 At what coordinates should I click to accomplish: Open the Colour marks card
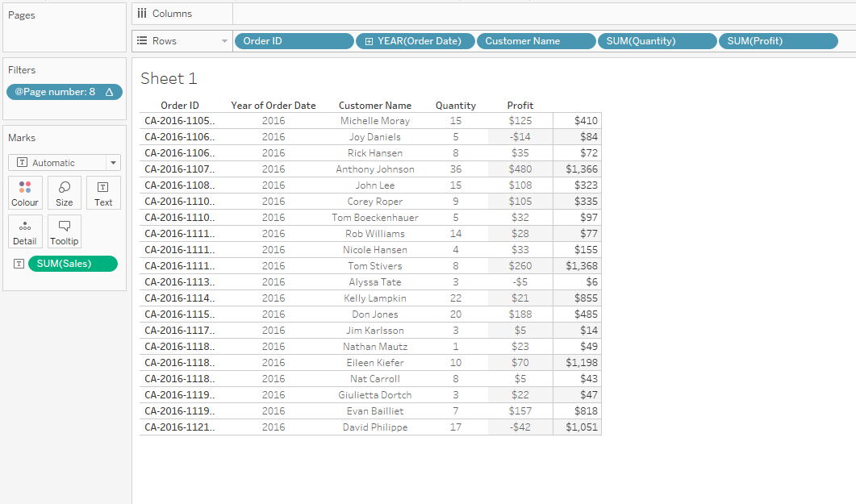click(x=25, y=193)
